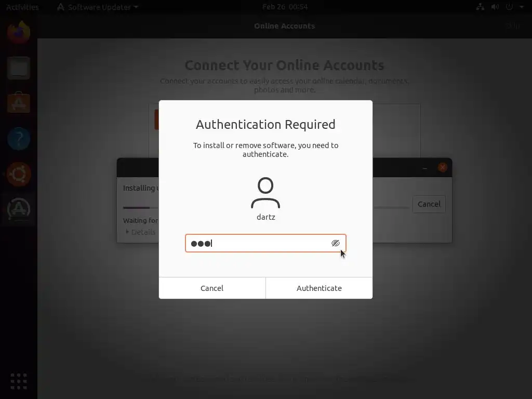Select Software Updater icon in dock

[19, 209]
